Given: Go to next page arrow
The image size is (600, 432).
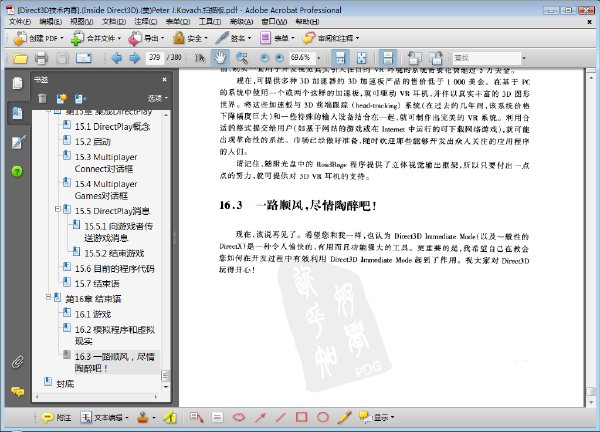Looking at the screenshot, I should (x=134, y=58).
